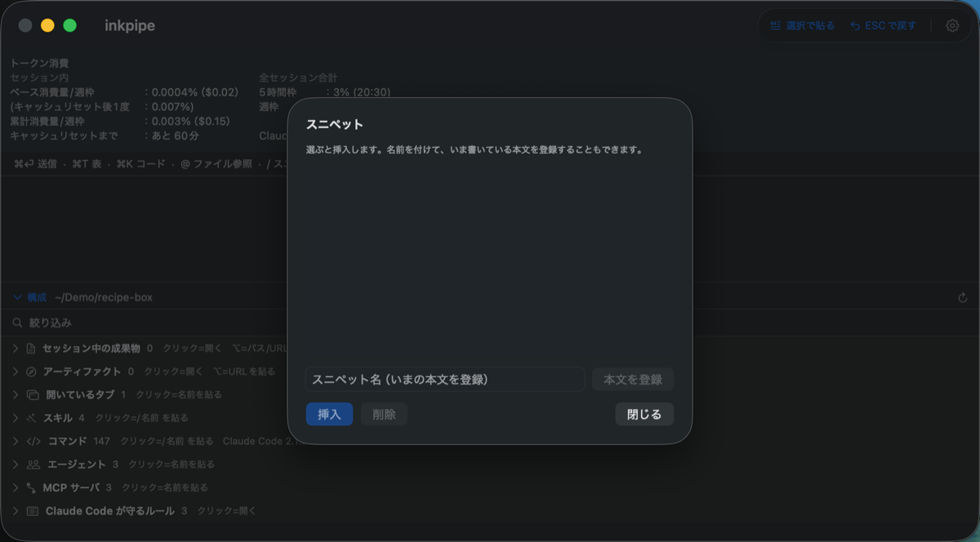Expand the スキル row
Viewport: 980px width, 542px height.
coord(16,418)
